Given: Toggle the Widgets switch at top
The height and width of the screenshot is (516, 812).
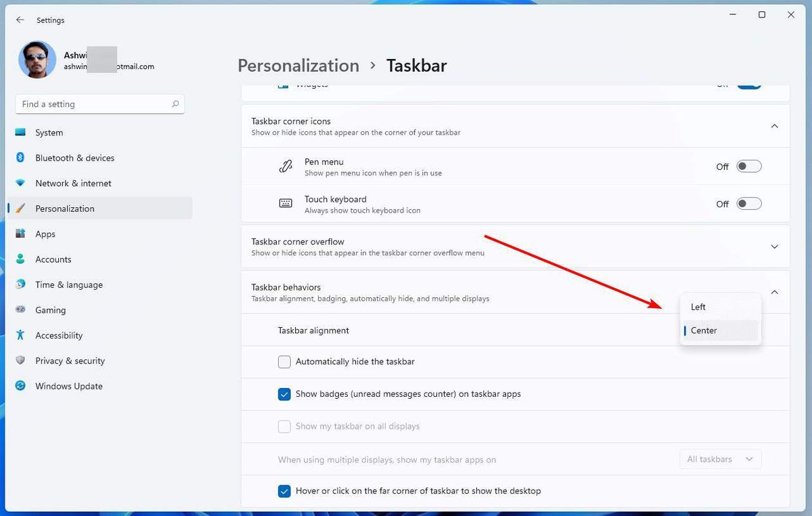Looking at the screenshot, I should pos(749,85).
